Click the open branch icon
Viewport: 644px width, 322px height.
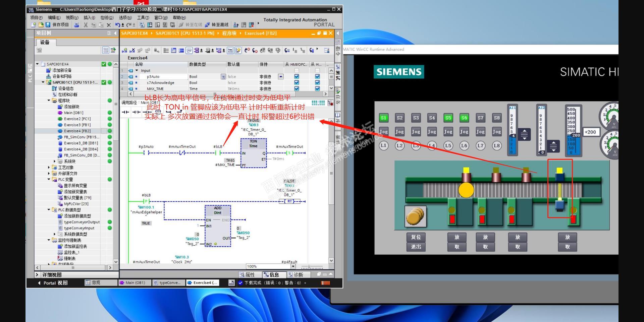point(169,112)
